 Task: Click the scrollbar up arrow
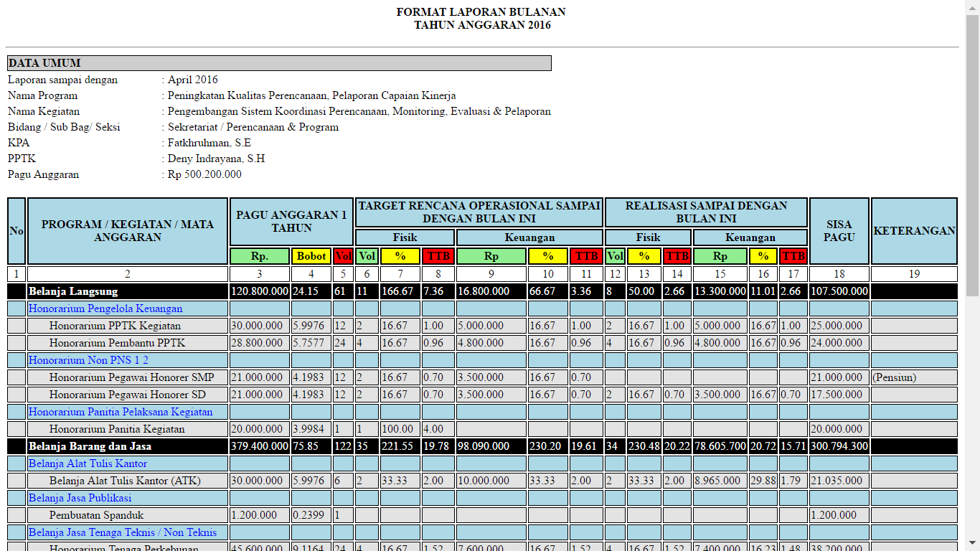coord(972,6)
